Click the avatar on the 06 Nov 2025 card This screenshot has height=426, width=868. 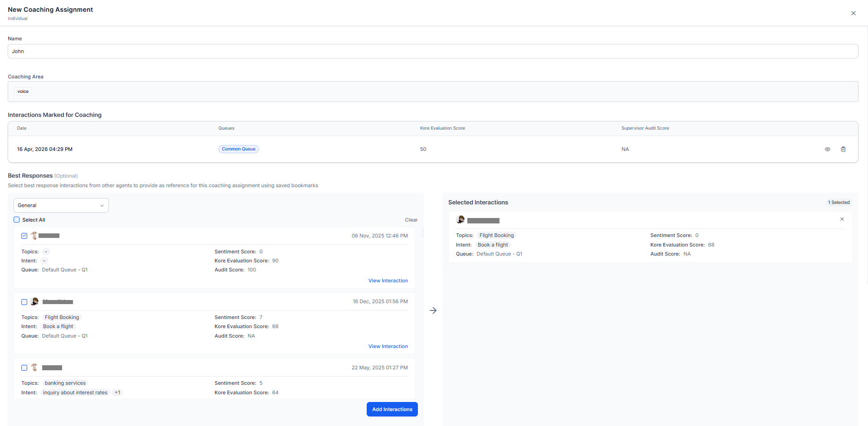coord(34,236)
